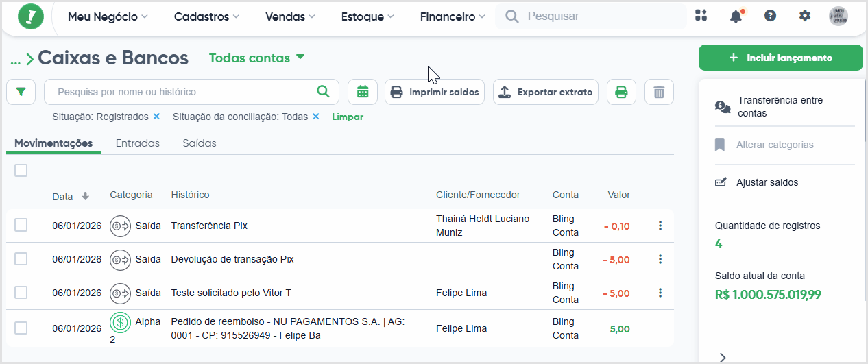
Task: Open the options menu for the Devolução de transação Pix row
Action: tap(660, 259)
